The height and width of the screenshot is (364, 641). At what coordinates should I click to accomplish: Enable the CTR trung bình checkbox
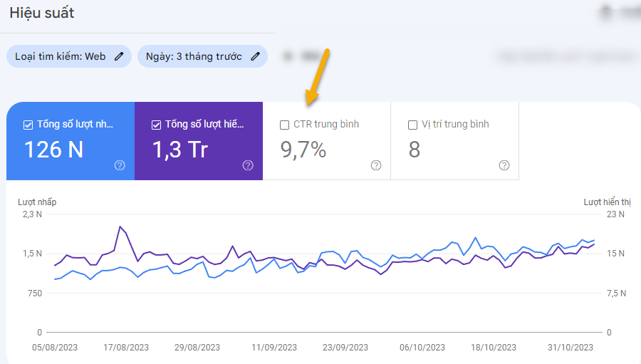[x=284, y=125]
